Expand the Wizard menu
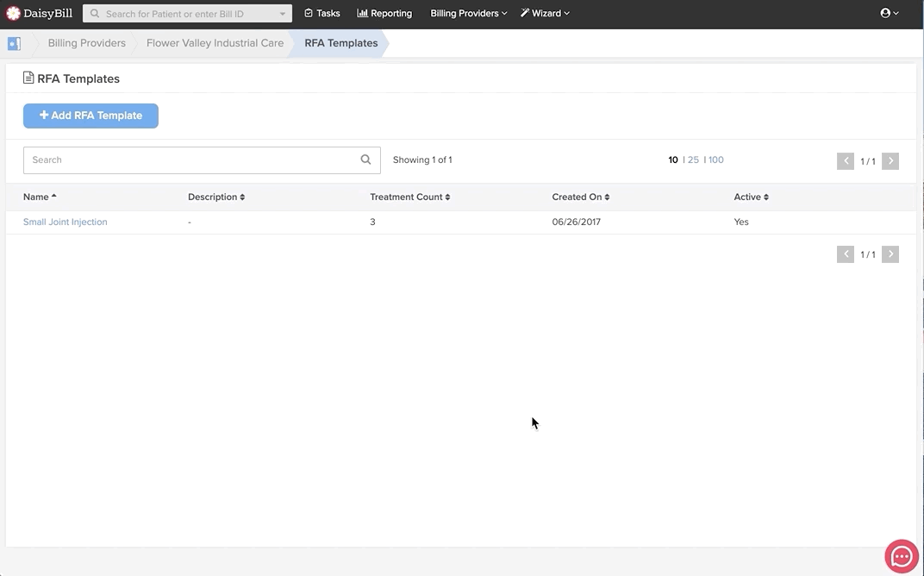The image size is (924, 576). 545,13
